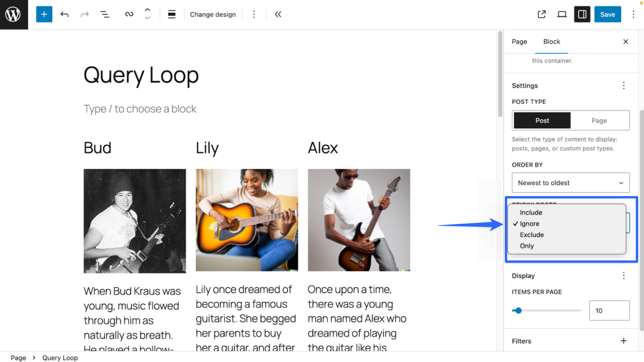Select Post as the post type

click(x=542, y=121)
